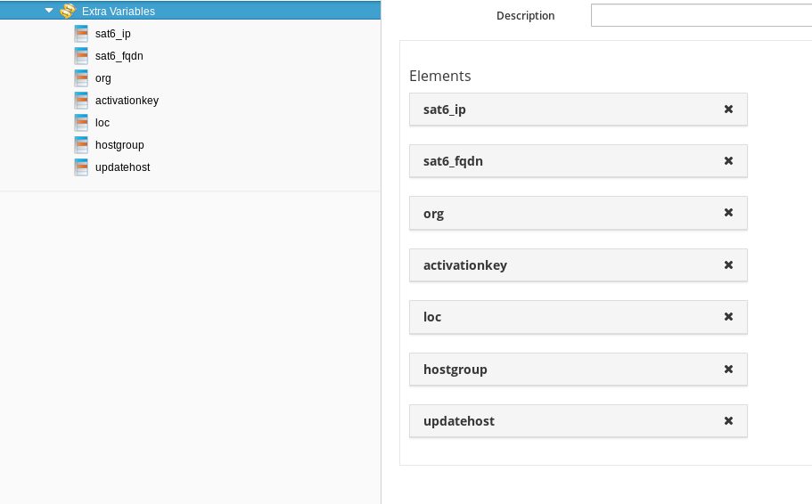The image size is (812, 504).
Task: Click the loc field icon in tree
Action: coord(81,123)
